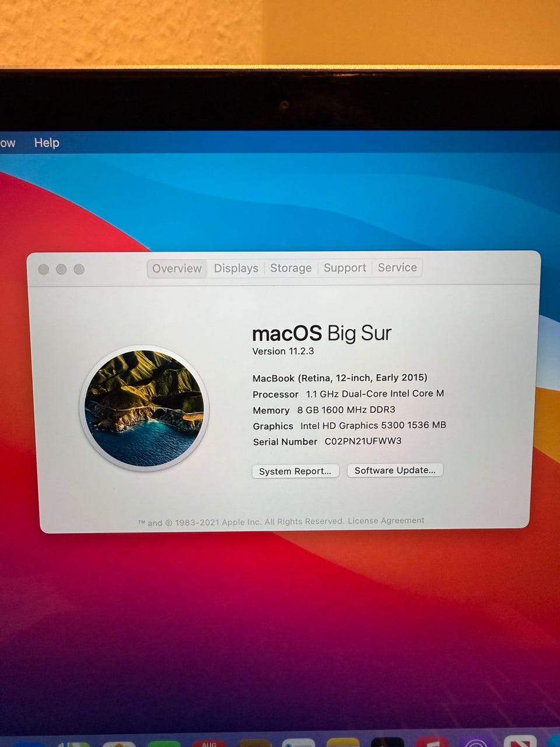The image size is (560, 747).
Task: Click the macOS Big Sur heading
Action: 321,333
